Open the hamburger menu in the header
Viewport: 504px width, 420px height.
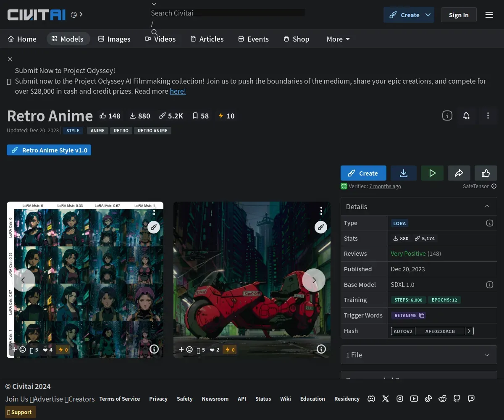click(489, 15)
